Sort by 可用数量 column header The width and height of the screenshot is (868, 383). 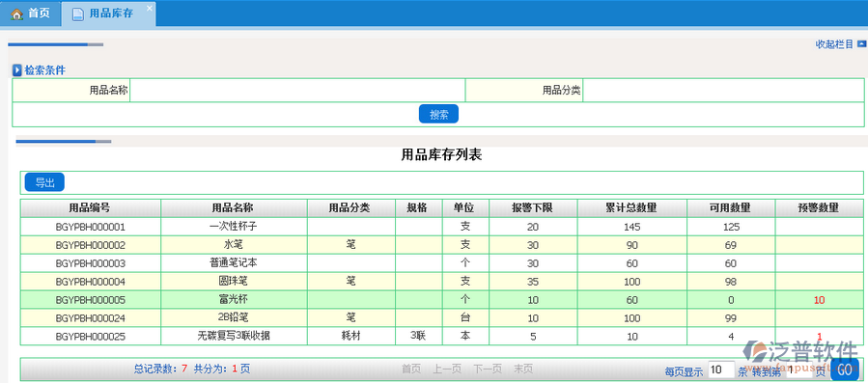coord(731,208)
